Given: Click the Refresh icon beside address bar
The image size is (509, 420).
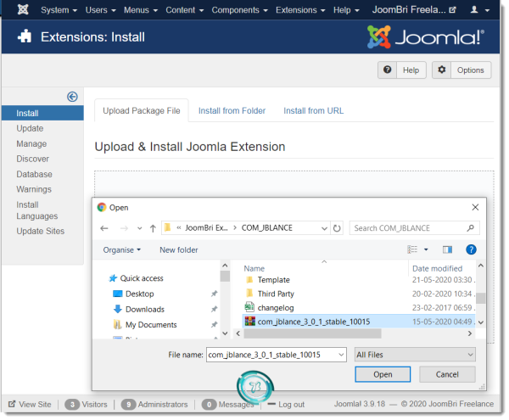Looking at the screenshot, I should coord(337,228).
